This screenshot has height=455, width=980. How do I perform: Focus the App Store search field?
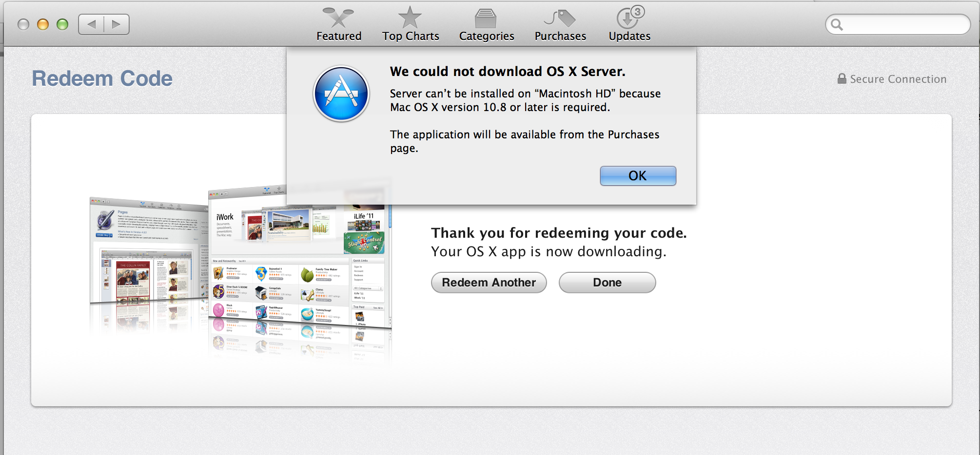point(898,24)
